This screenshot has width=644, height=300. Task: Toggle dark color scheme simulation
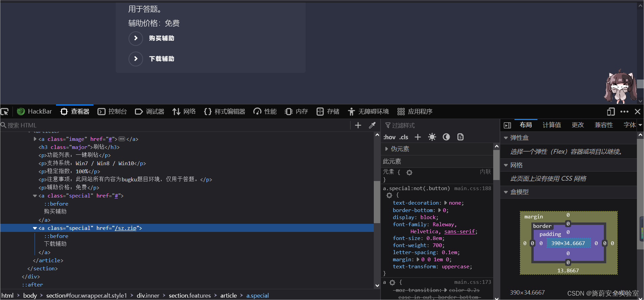pyautogui.click(x=446, y=137)
